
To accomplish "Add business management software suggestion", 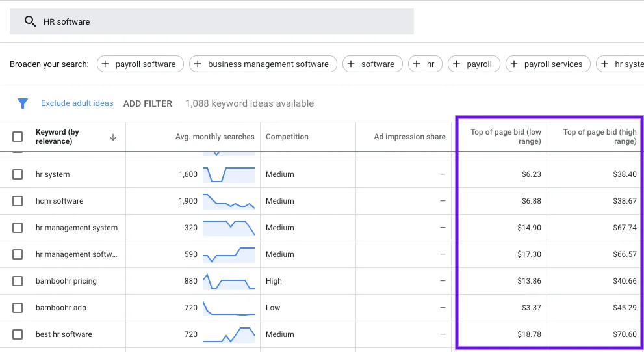I will click(x=263, y=64).
